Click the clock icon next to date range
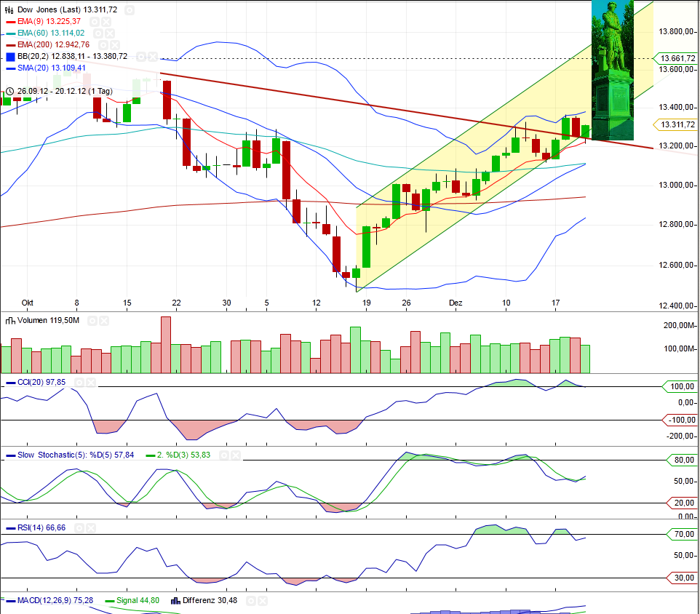This screenshot has width=700, height=614. click(9, 91)
